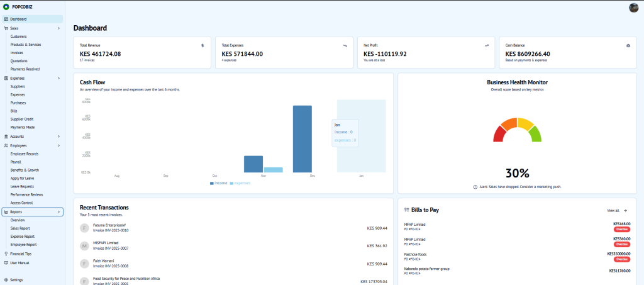Open the Invoices menu item
Screen dimensions: 644x285
tap(17, 53)
